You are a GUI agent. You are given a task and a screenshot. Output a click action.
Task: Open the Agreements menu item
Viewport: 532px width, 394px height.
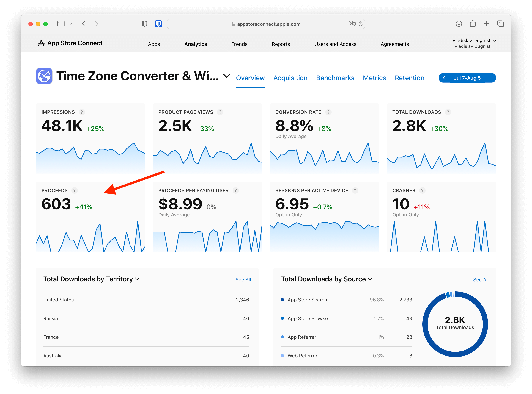click(x=395, y=44)
